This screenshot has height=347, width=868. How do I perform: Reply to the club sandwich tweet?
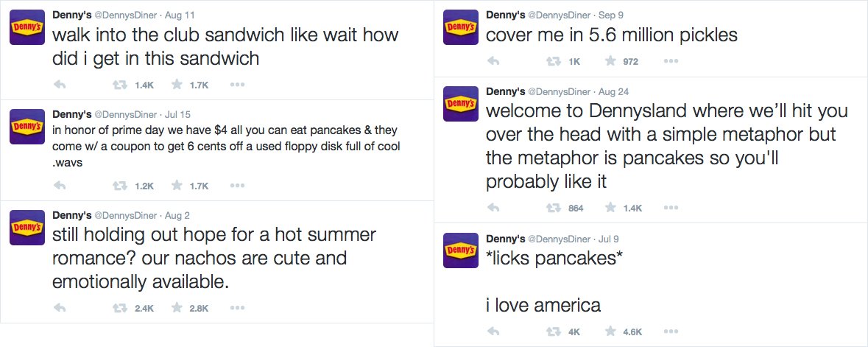[x=60, y=85]
